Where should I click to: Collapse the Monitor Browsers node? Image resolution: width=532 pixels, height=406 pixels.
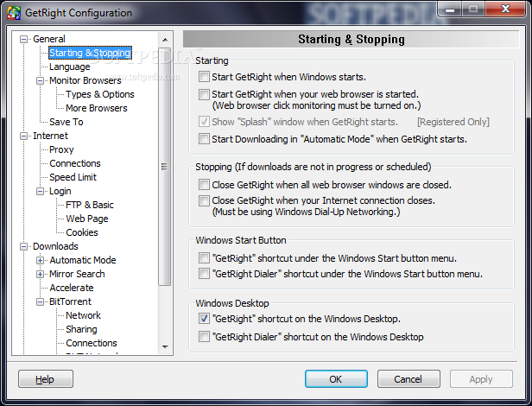40,80
